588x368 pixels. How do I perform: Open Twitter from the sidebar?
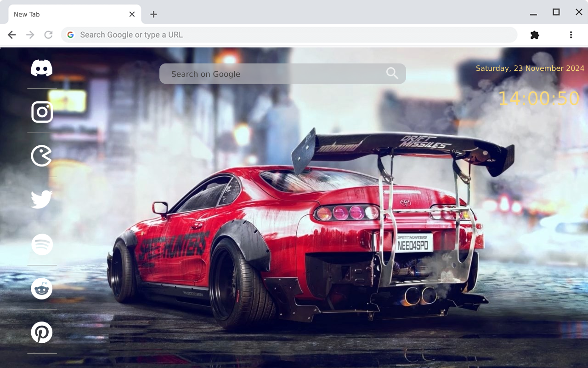[x=42, y=199]
